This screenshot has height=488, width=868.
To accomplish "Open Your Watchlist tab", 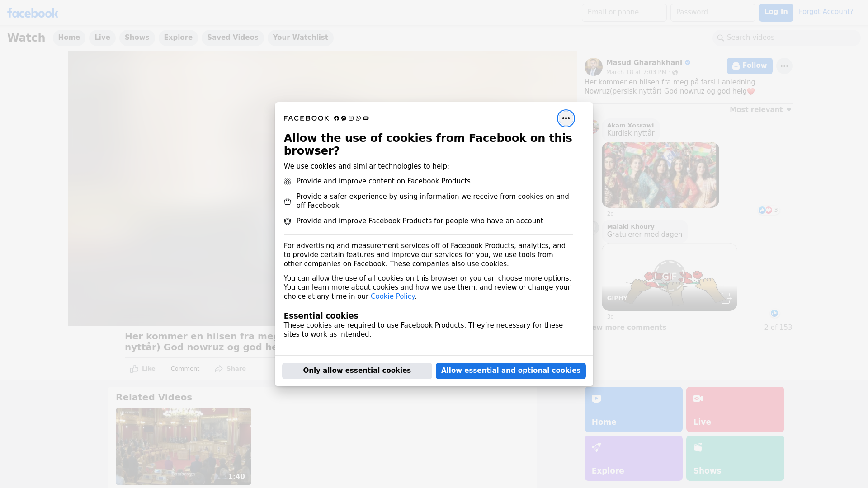I will (301, 38).
